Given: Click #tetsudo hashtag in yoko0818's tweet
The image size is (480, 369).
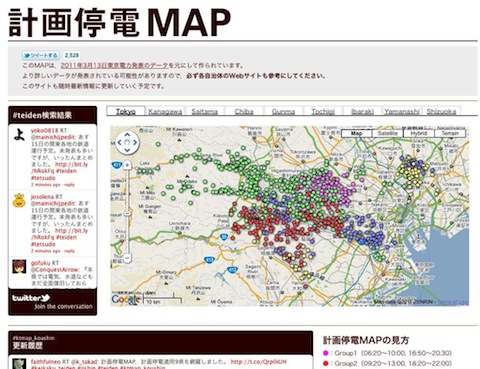Looking at the screenshot, I should pos(43,178).
